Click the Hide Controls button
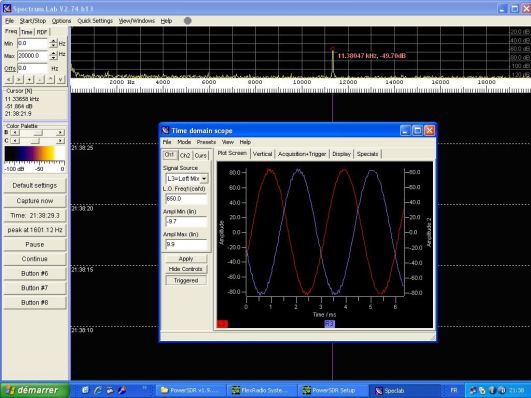531x398 pixels. (x=186, y=269)
